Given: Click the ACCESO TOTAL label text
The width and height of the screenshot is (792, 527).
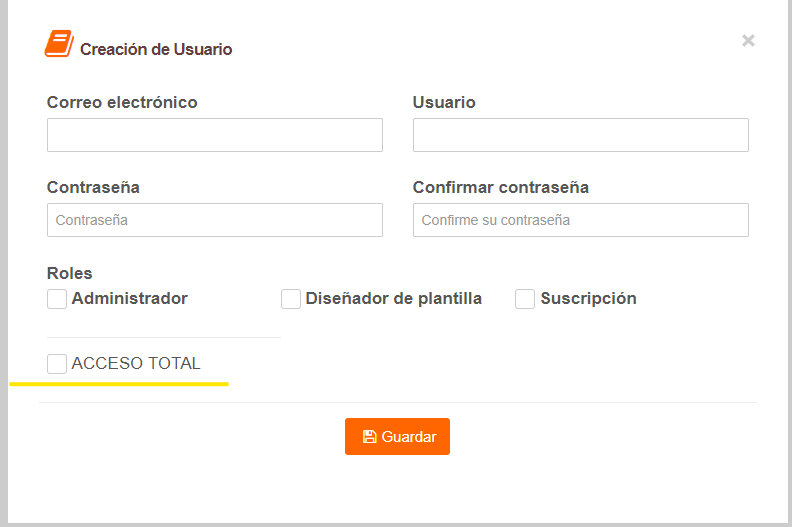Looking at the screenshot, I should click(136, 363).
